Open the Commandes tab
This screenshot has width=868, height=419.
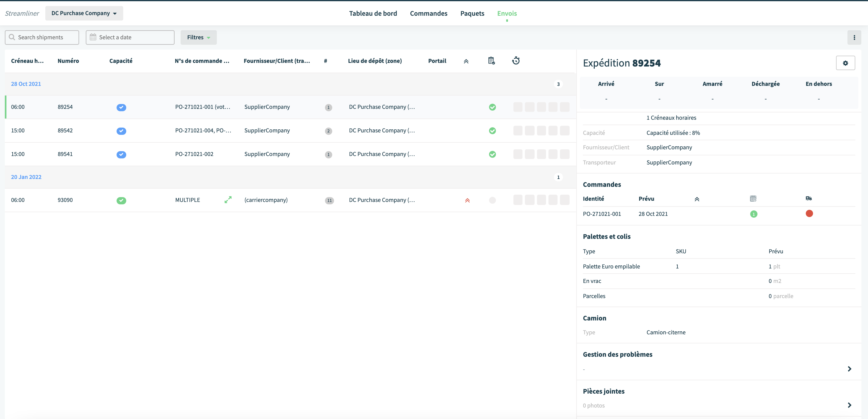click(x=429, y=14)
